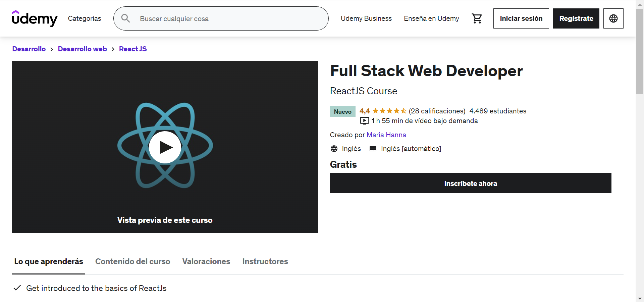Click the Vista previa de este curso caption

click(165, 220)
